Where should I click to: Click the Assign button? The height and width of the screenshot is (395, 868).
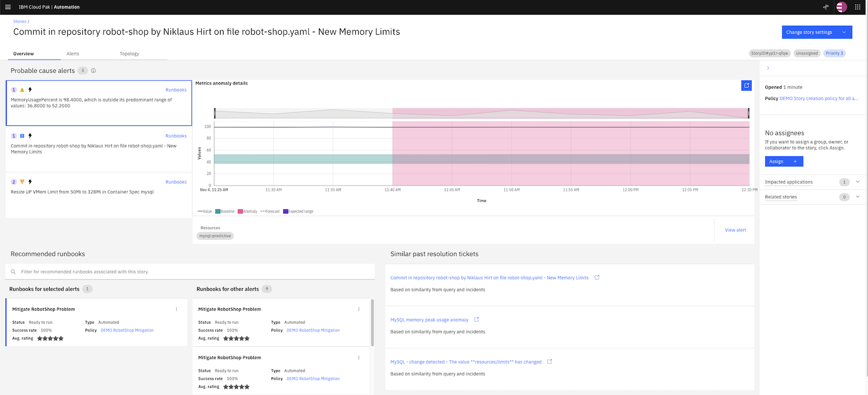[x=784, y=161]
